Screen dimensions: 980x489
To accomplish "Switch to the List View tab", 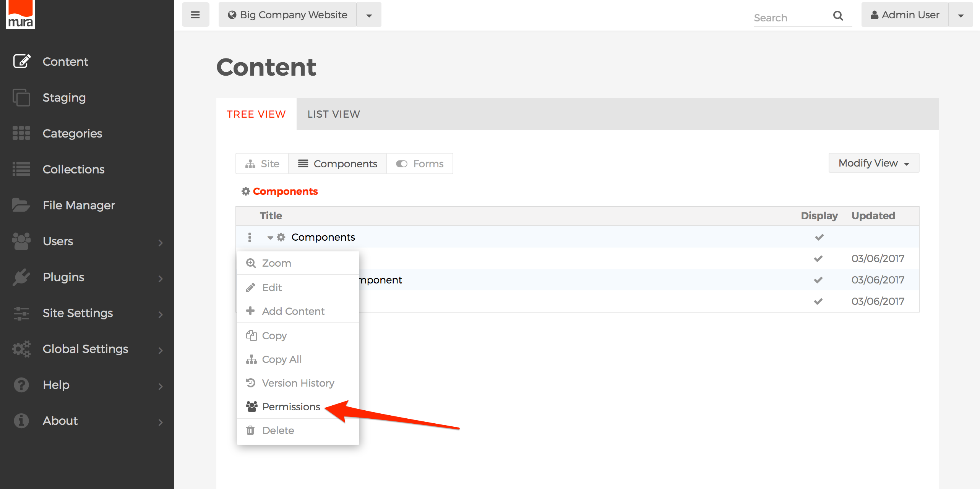I will (334, 114).
